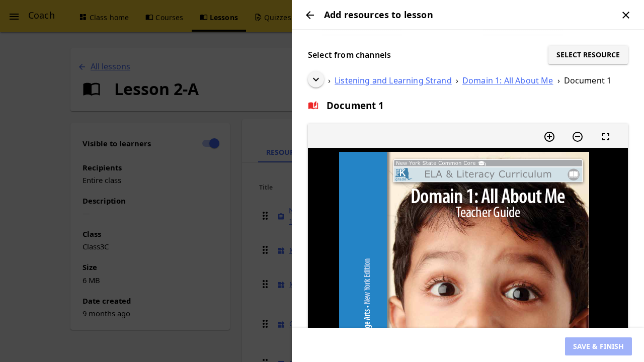This screenshot has height=362, width=644.
Task: Zoom in on the document viewer
Action: pyautogui.click(x=549, y=137)
